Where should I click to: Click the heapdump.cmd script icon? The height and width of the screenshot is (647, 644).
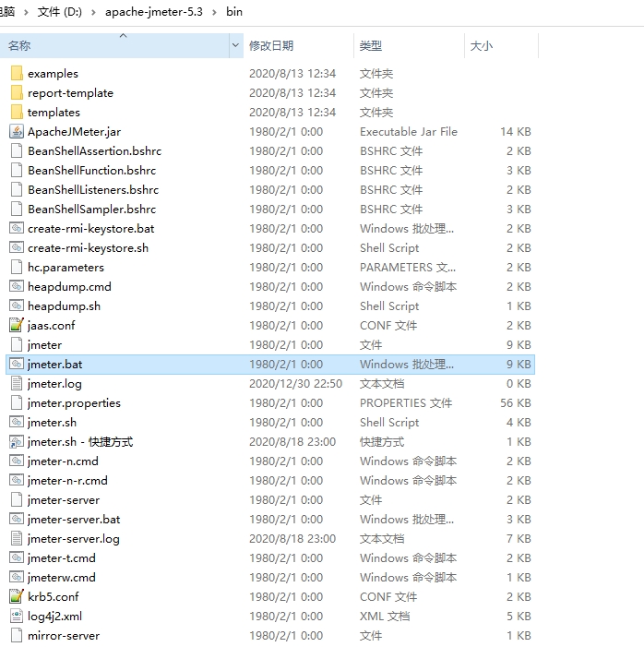(x=17, y=286)
